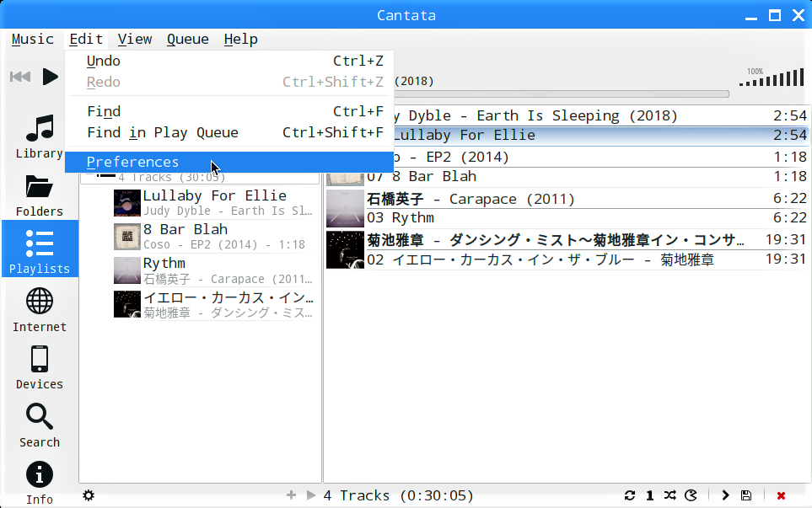Image resolution: width=812 pixels, height=508 pixels.
Task: Click the center on current track arrow
Action: [x=725, y=495]
